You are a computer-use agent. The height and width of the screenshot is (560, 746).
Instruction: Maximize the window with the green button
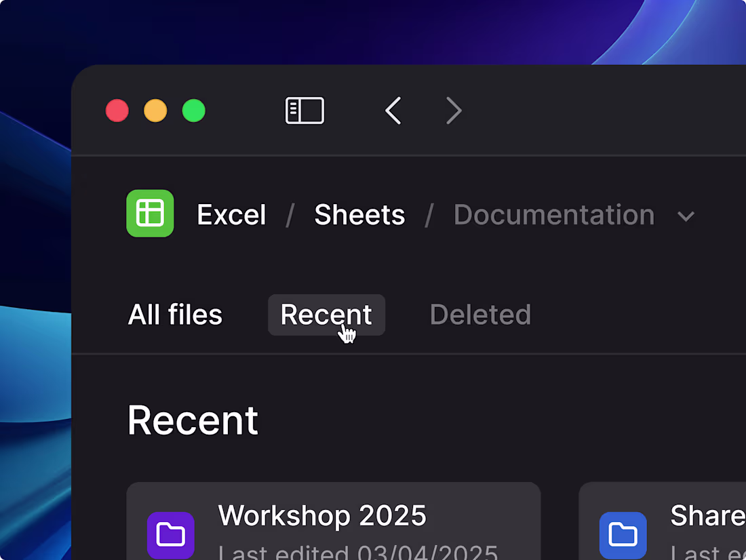tap(194, 111)
